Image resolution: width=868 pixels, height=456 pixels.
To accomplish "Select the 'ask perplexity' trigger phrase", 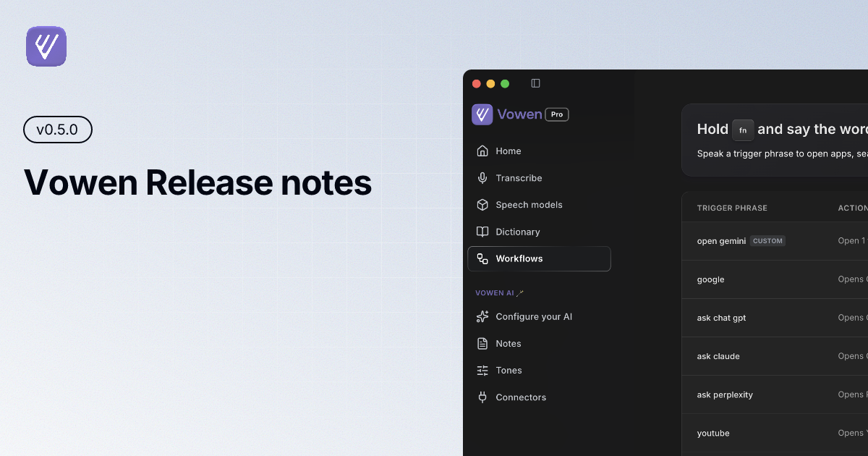I will 725,394.
